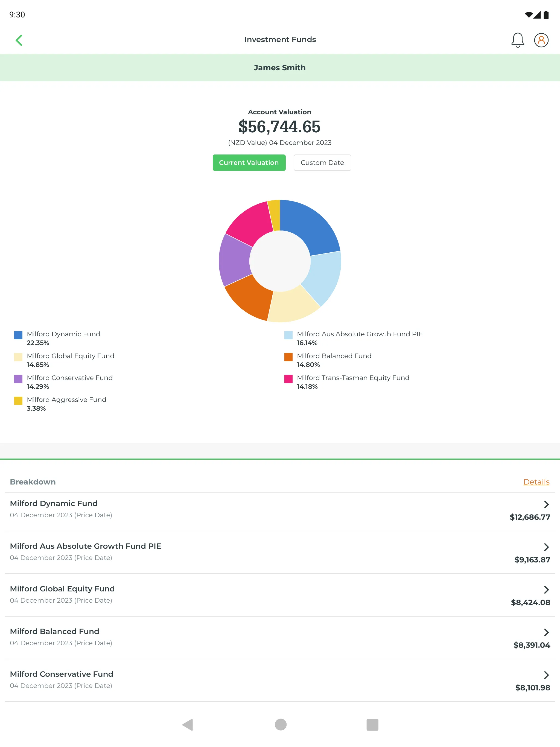Choose Custom Date button
Viewport: 560px width, 747px height.
coord(322,163)
